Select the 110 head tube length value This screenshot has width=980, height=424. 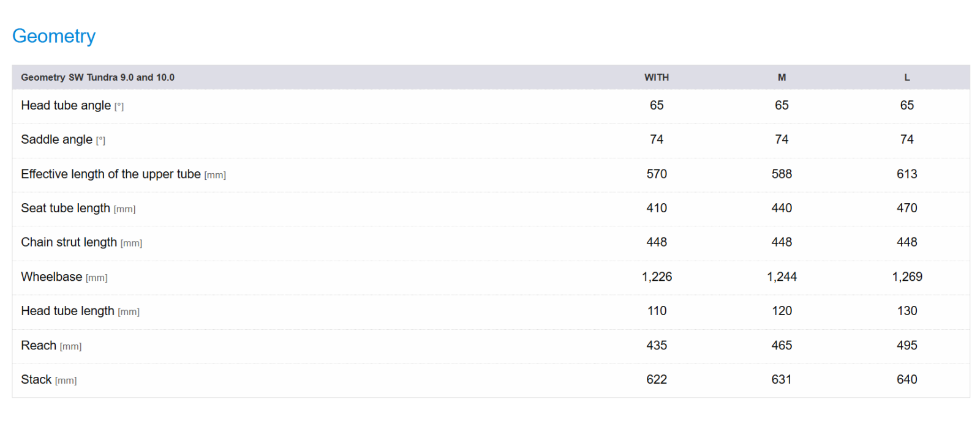(x=657, y=311)
